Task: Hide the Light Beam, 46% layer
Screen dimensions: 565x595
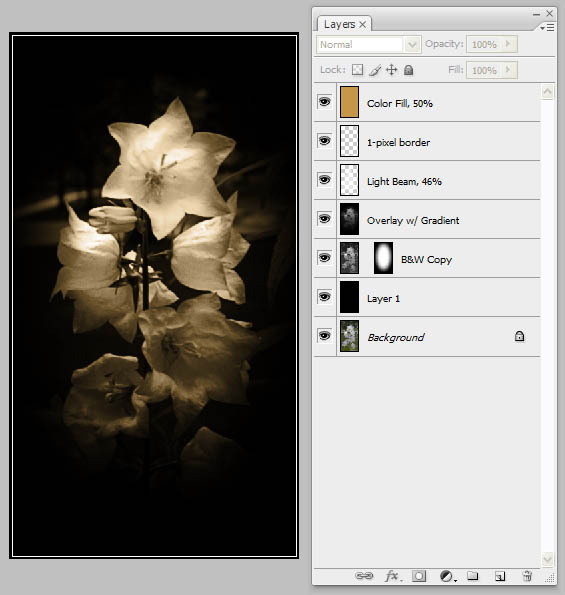Action: point(324,180)
